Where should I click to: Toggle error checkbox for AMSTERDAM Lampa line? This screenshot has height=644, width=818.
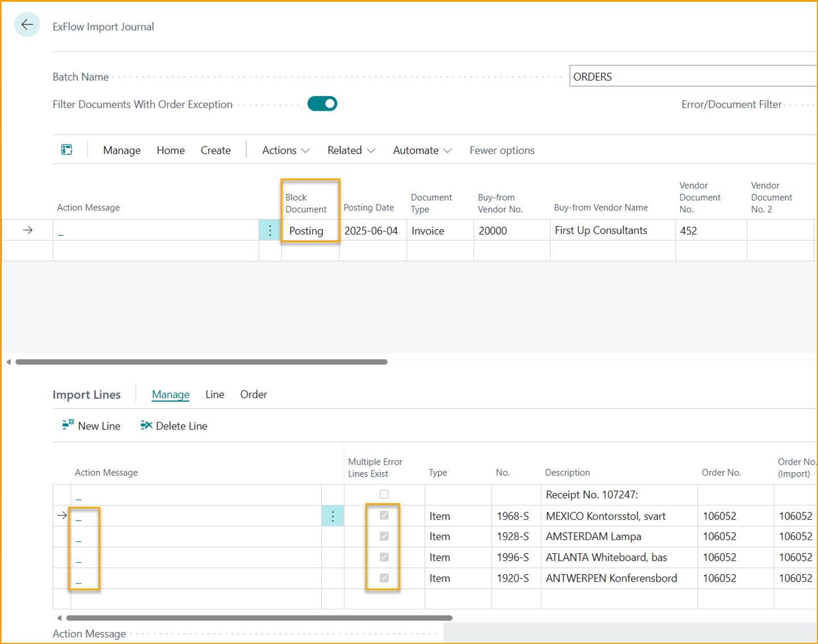pos(384,536)
